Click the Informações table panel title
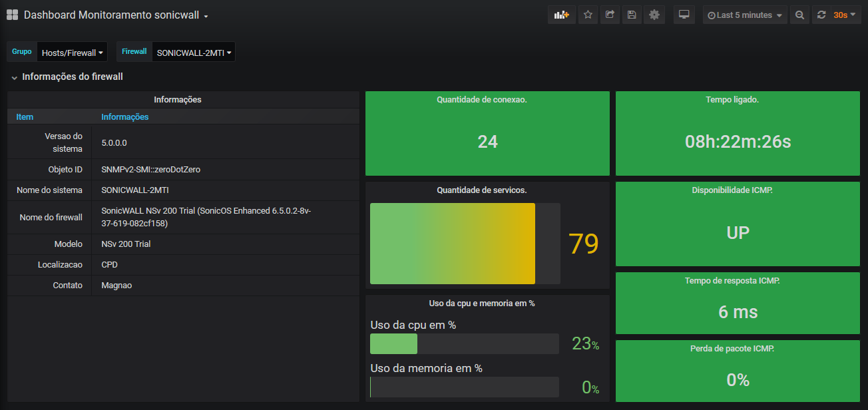The image size is (868, 410). click(178, 100)
